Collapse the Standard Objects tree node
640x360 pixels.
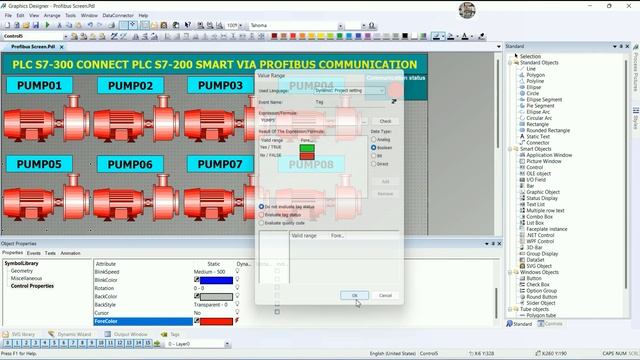[x=510, y=62]
